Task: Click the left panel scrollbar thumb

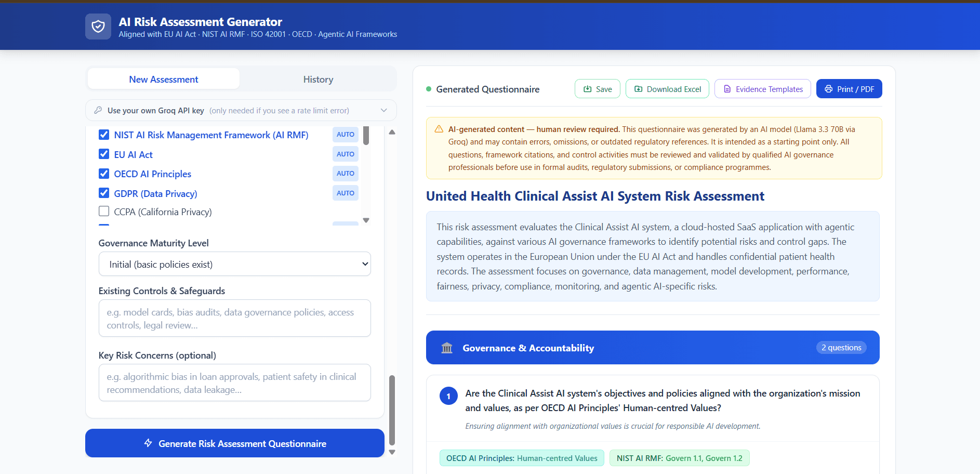Action: 392,410
